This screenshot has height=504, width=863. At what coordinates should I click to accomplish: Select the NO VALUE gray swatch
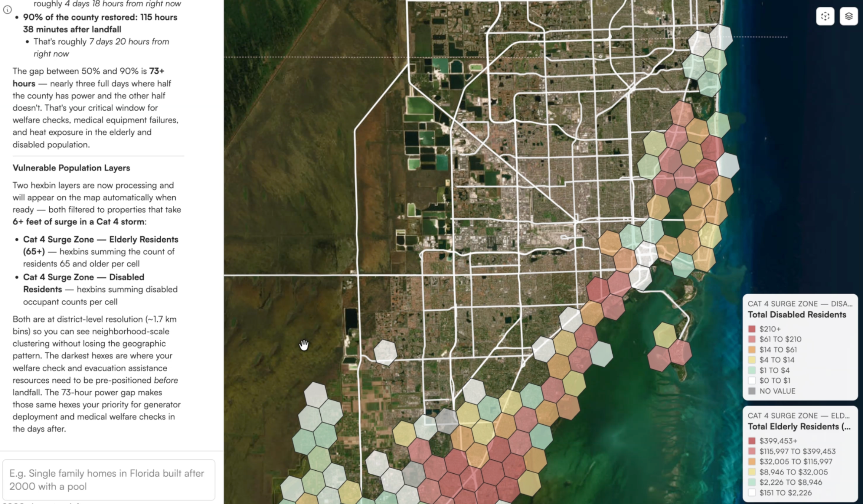(752, 391)
